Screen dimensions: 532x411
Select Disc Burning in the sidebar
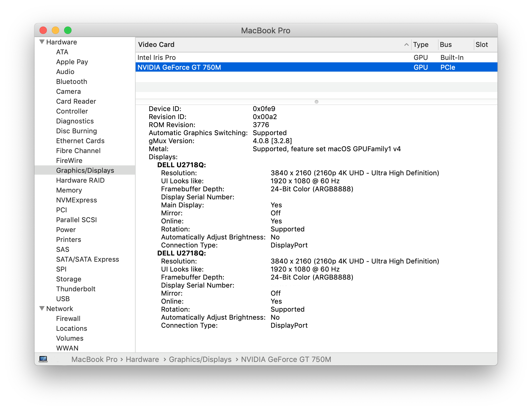(76, 131)
